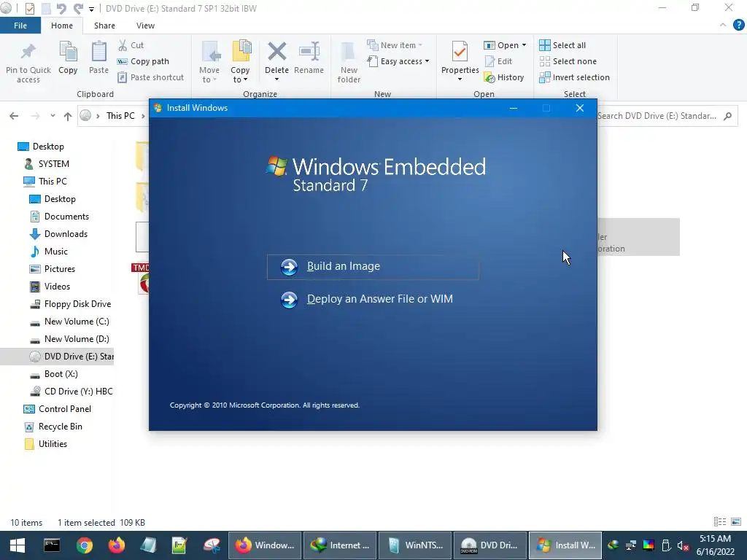This screenshot has height=560, width=747.
Task: Click Invert selection in ribbon
Action: 575,77
